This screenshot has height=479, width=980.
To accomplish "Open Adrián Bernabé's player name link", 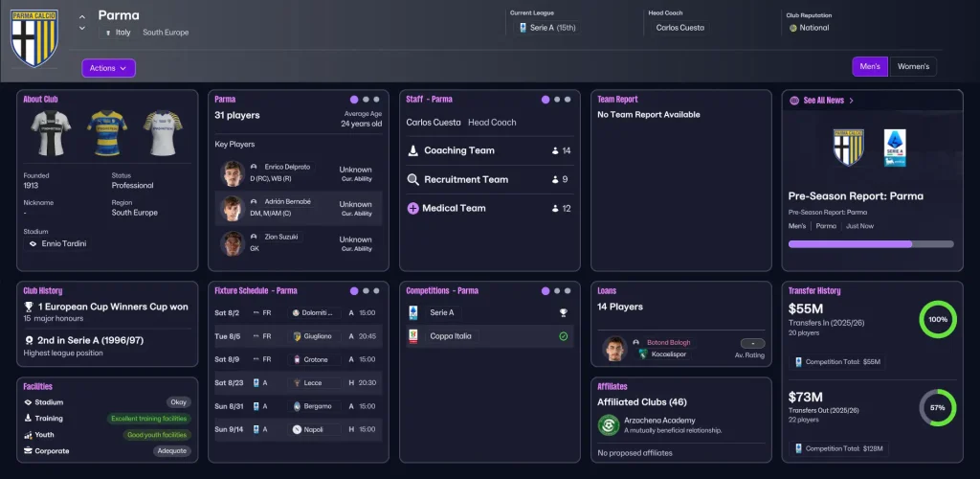I will 287,202.
